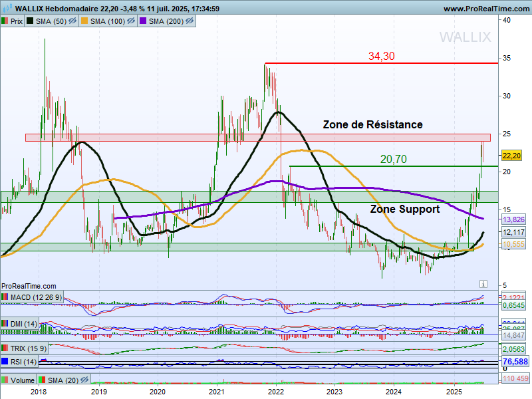
Task: Toggle SMA (100) visibility eye
Action: pos(131,21)
